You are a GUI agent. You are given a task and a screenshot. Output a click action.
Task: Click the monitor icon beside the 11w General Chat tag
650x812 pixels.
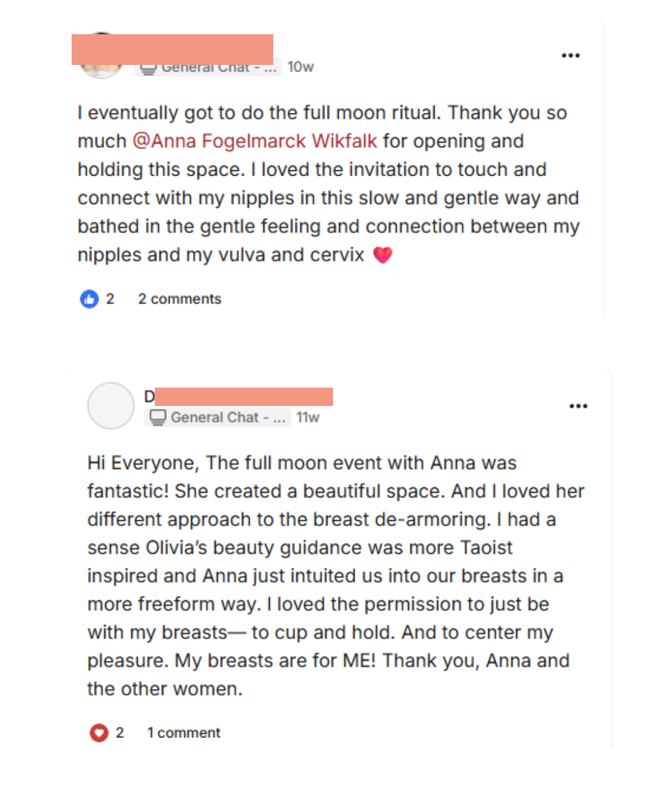158,417
